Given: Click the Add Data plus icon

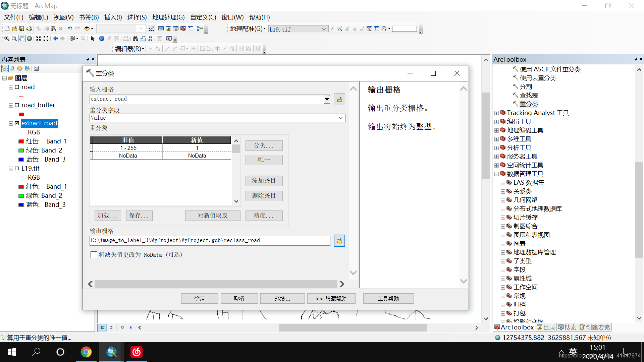Looking at the screenshot, I should [x=87, y=28].
